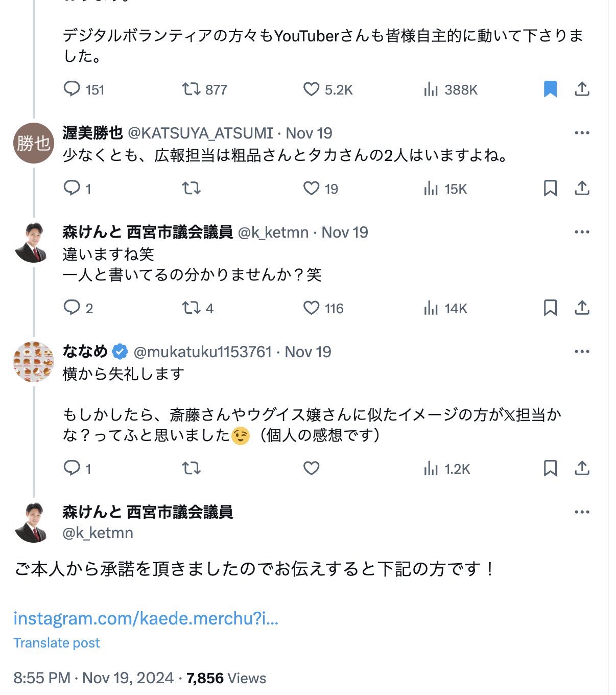Open more options for 渥美勝也's tweet

click(x=582, y=133)
